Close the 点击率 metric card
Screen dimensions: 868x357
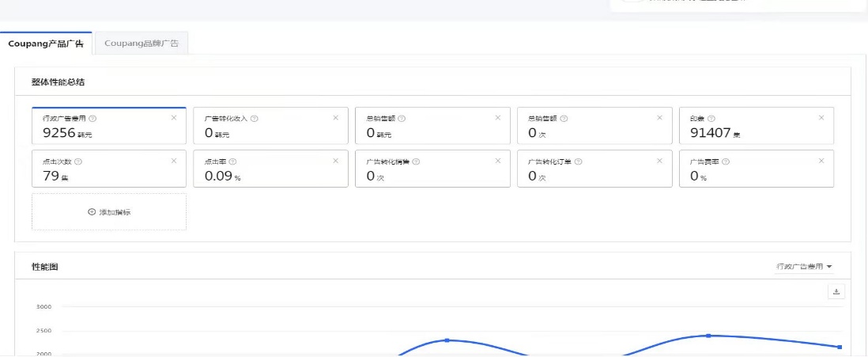click(x=336, y=160)
